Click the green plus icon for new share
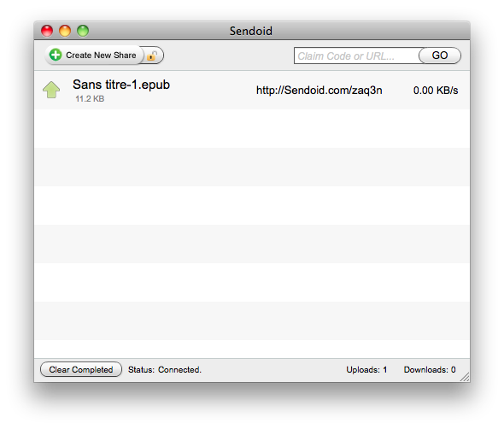The height and width of the screenshot is (429, 504). [x=56, y=55]
